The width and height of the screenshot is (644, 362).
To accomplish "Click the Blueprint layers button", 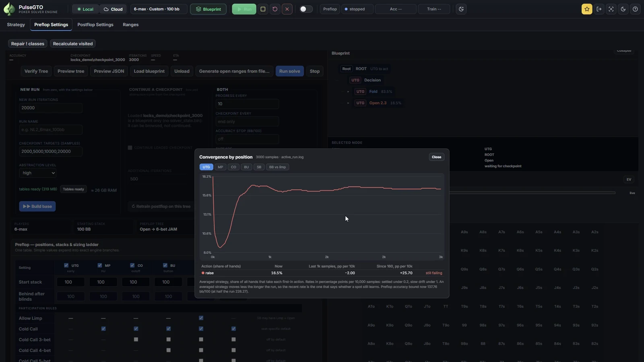I will pos(208,9).
